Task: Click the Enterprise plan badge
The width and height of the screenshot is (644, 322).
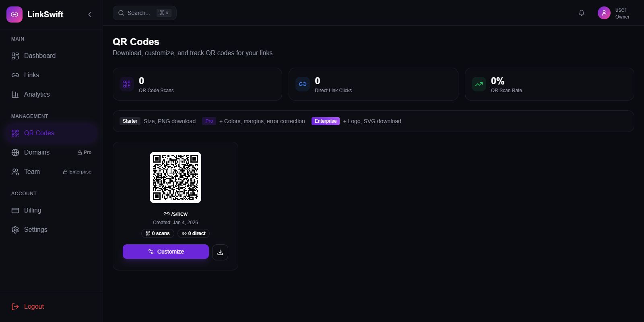Action: [325, 121]
